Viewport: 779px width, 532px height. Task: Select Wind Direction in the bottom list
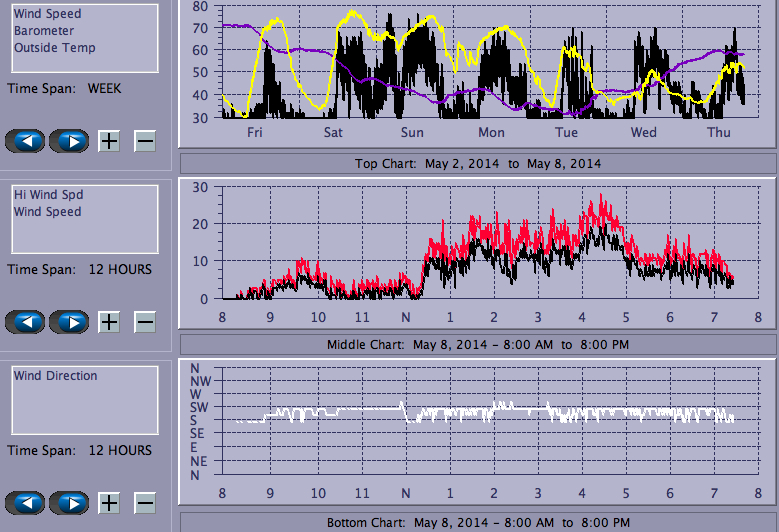pyautogui.click(x=55, y=376)
